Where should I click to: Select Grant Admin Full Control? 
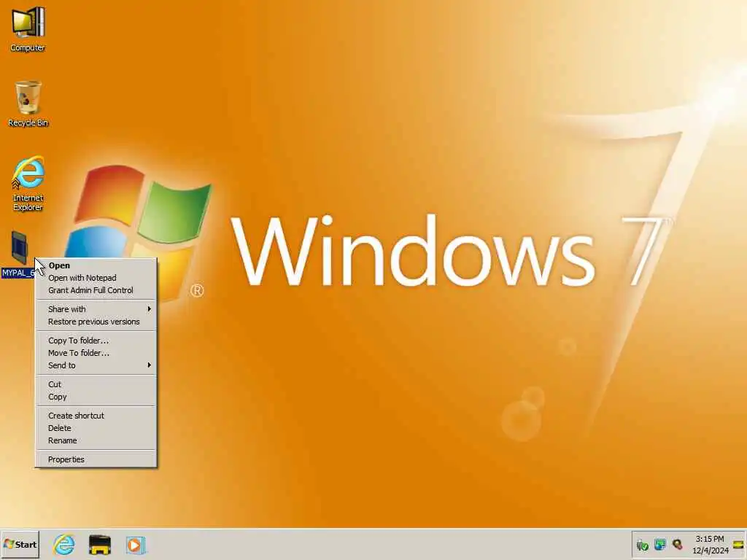click(96, 290)
